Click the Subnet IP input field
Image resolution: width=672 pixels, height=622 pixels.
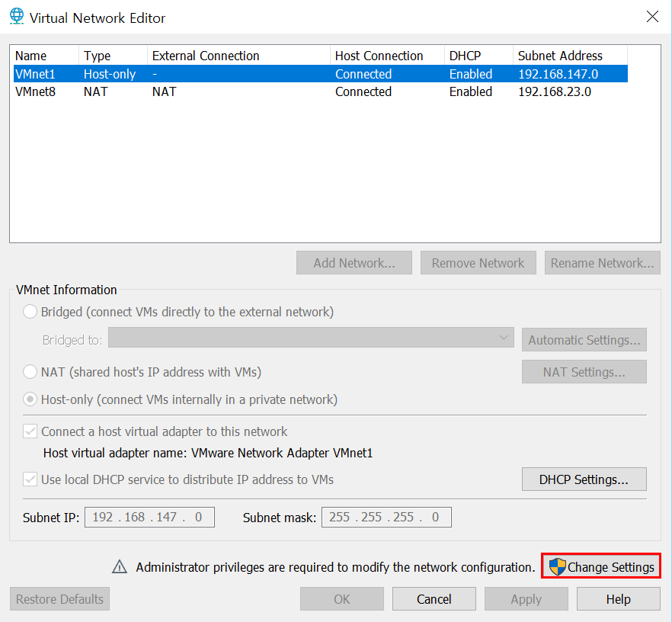149,517
